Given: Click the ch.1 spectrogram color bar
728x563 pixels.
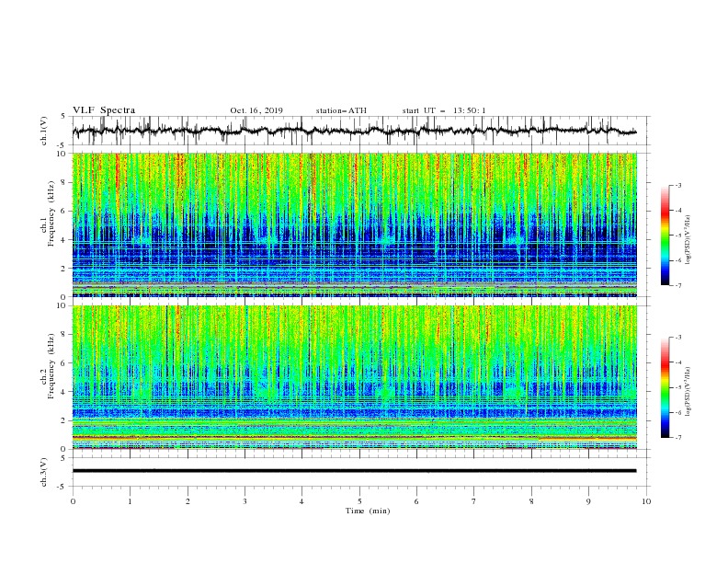Looking at the screenshot, I should coord(665,236).
